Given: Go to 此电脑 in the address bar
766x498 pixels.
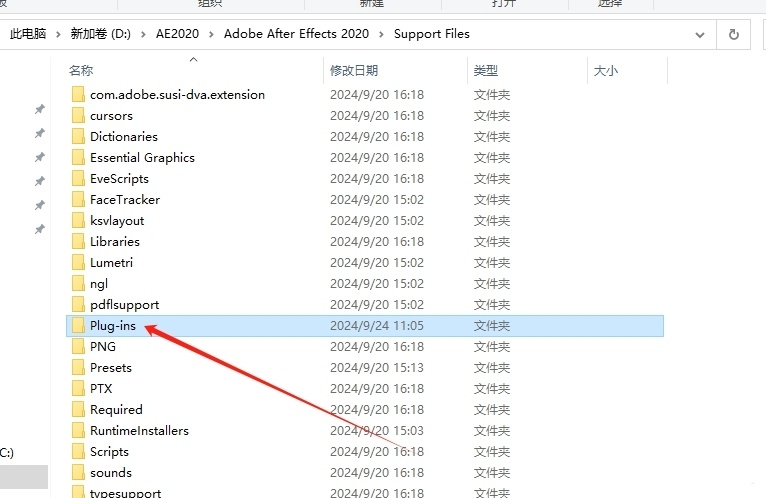Looking at the screenshot, I should point(28,34).
